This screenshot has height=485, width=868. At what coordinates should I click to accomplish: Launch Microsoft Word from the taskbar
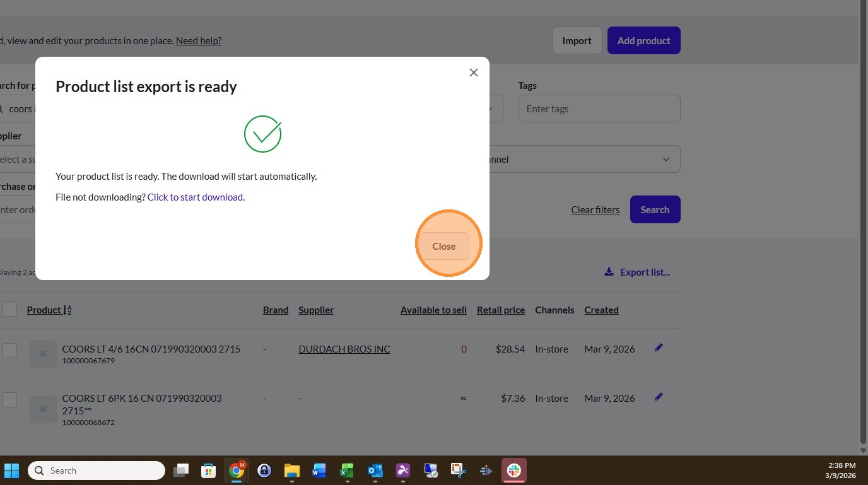319,470
